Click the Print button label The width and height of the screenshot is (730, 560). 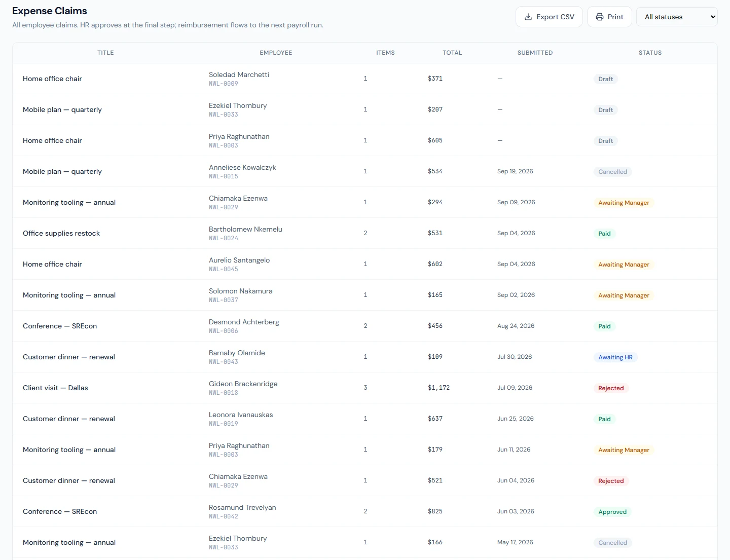(x=615, y=17)
